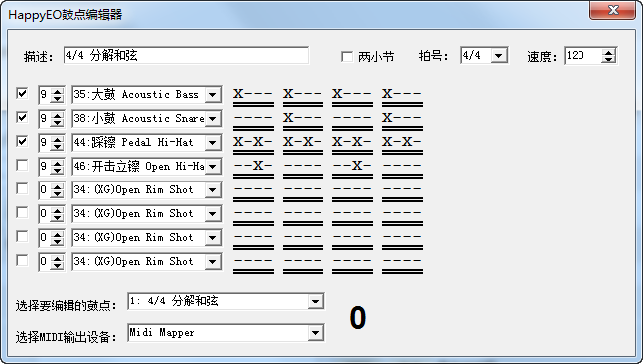Decrease volume stepper on Acoustic Bass row

point(57,99)
